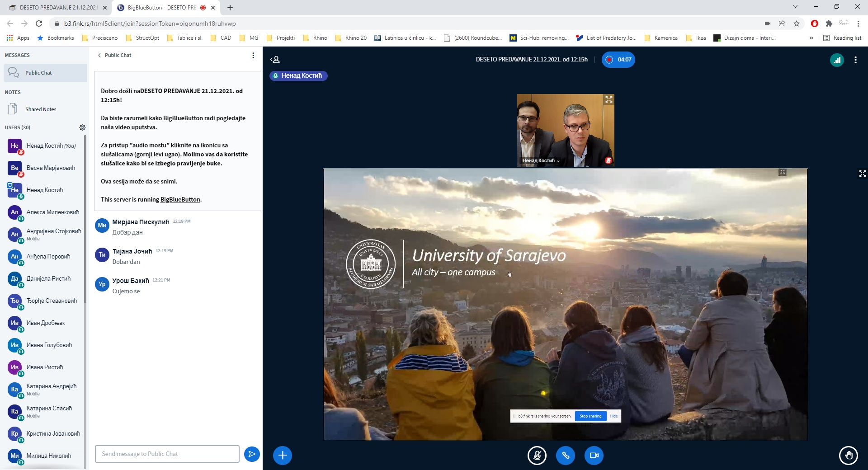Image resolution: width=868 pixels, height=470 pixels.
Task: Select user Ивана Голубовић
Action: click(44, 345)
